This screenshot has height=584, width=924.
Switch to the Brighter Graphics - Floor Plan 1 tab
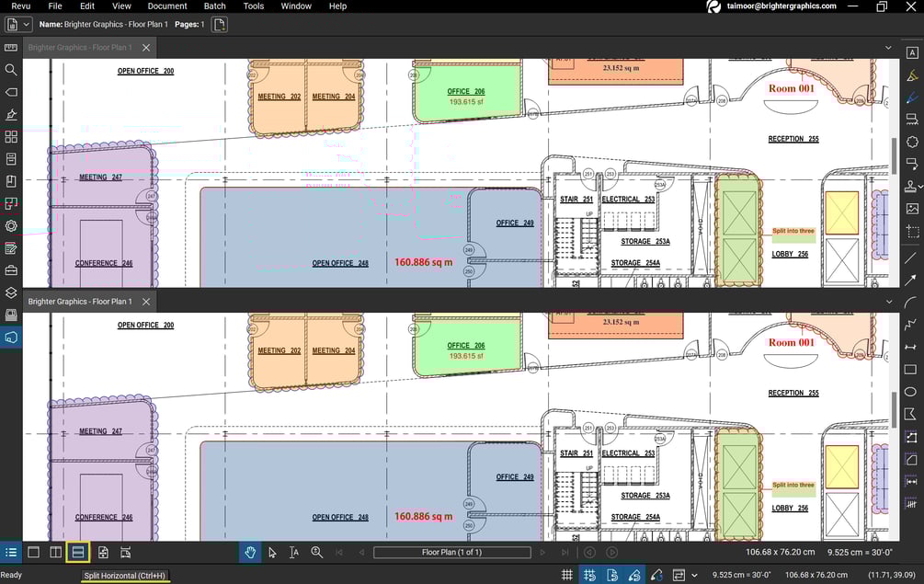[83, 47]
